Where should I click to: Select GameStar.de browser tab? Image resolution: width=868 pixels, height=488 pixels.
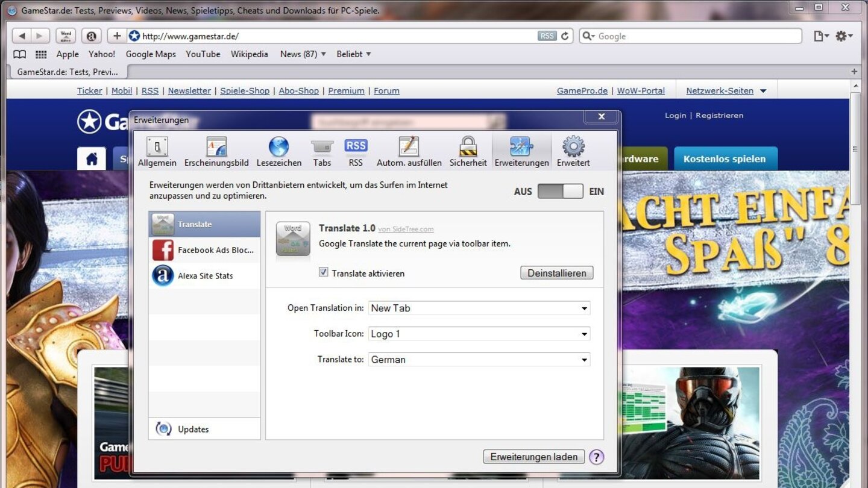click(68, 72)
